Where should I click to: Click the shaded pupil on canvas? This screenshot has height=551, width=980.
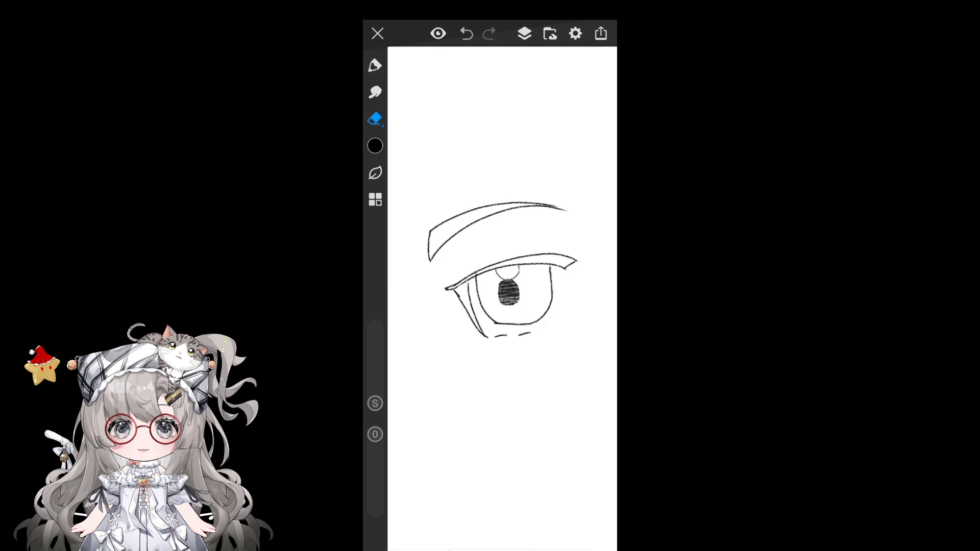click(508, 293)
